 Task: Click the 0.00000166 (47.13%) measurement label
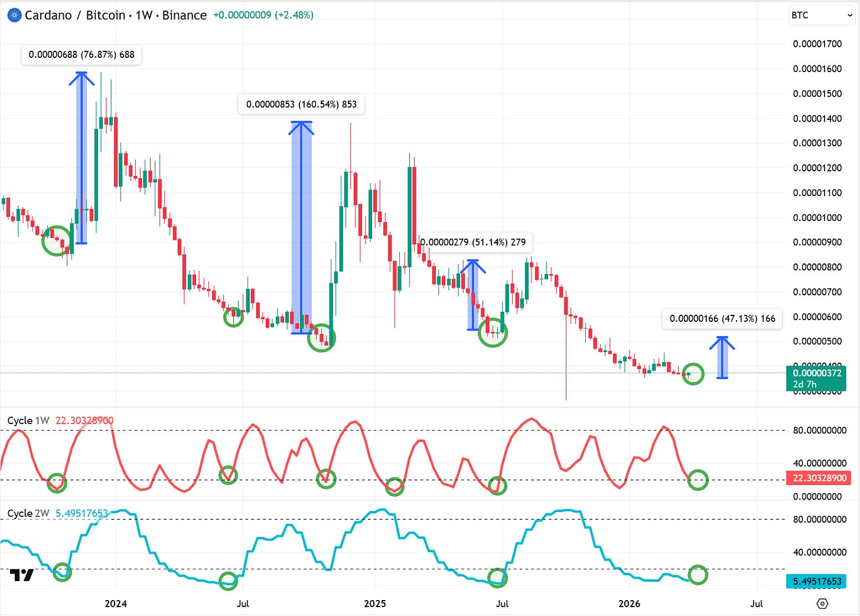pyautogui.click(x=722, y=318)
